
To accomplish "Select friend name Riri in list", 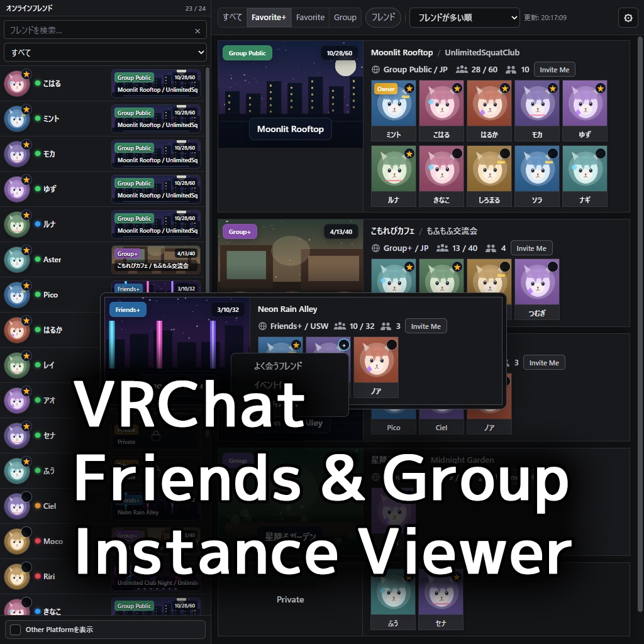I will click(49, 577).
